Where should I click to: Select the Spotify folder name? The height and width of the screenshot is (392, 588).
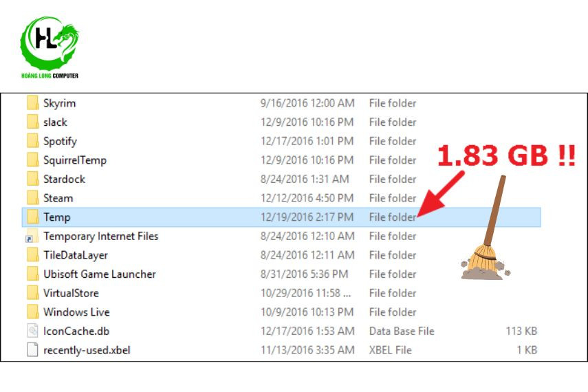(x=61, y=142)
